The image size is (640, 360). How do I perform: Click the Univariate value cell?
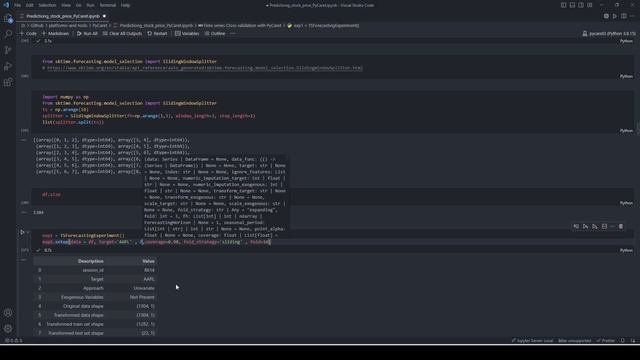(x=144, y=288)
